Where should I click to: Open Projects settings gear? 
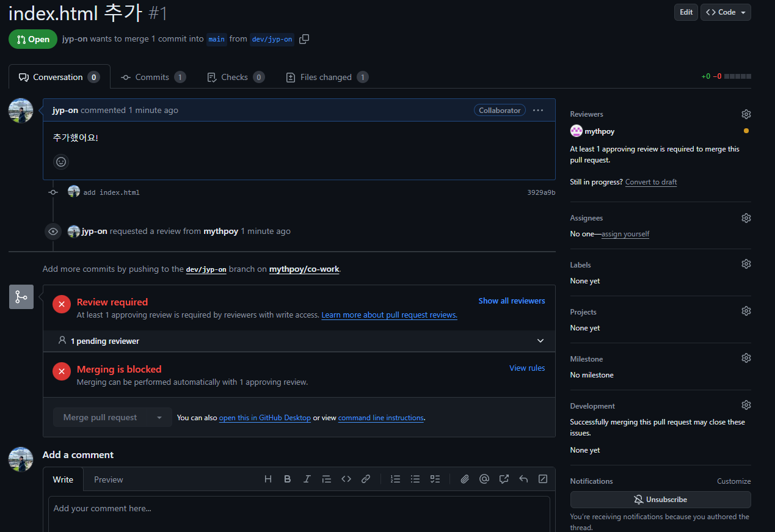746,311
